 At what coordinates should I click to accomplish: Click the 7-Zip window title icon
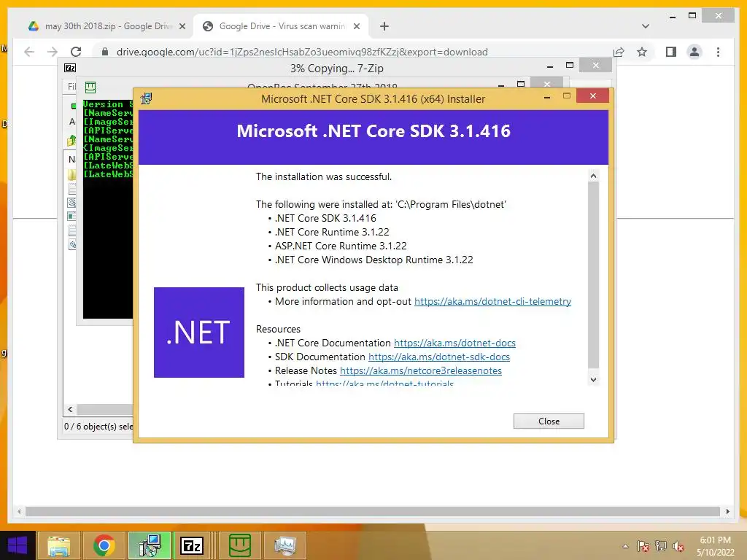pyautogui.click(x=70, y=68)
